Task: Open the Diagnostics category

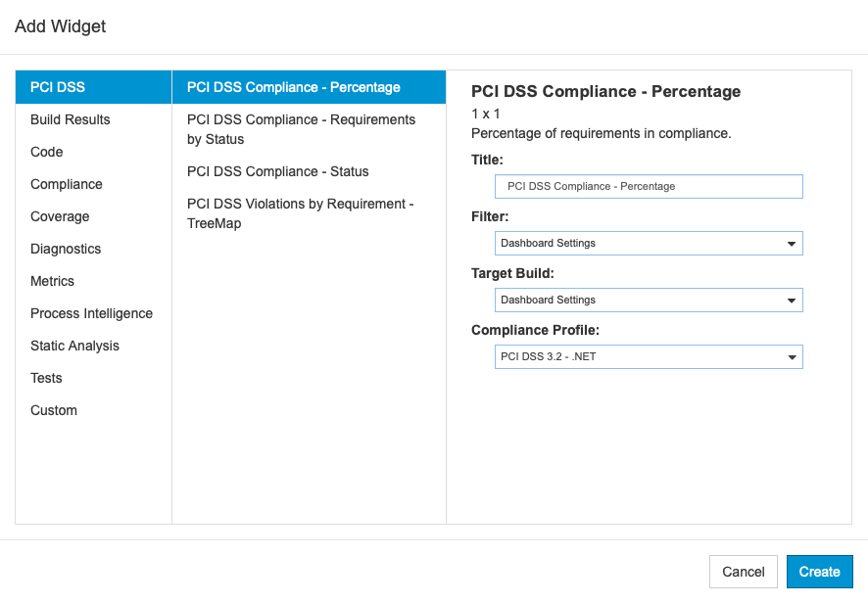Action: pyautogui.click(x=93, y=249)
